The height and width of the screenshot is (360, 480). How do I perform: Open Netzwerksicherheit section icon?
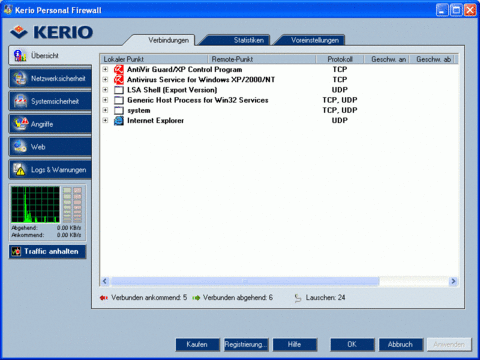tap(20, 78)
